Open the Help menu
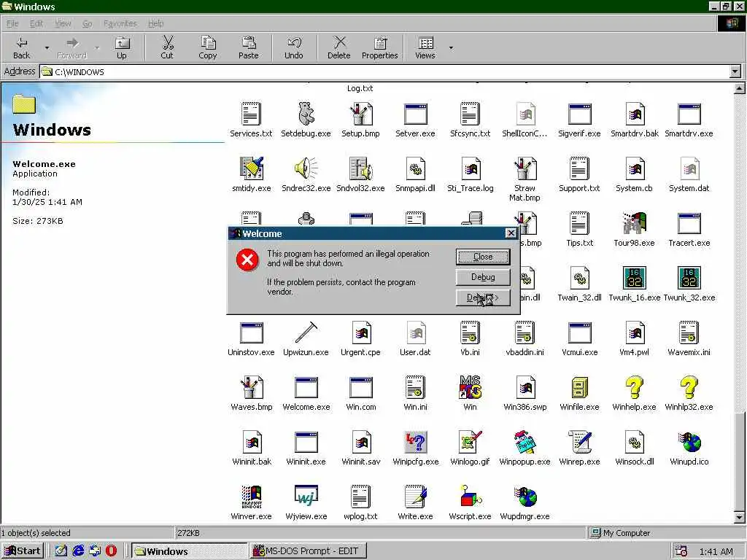Screen dimensions: 747x560 [156, 23]
